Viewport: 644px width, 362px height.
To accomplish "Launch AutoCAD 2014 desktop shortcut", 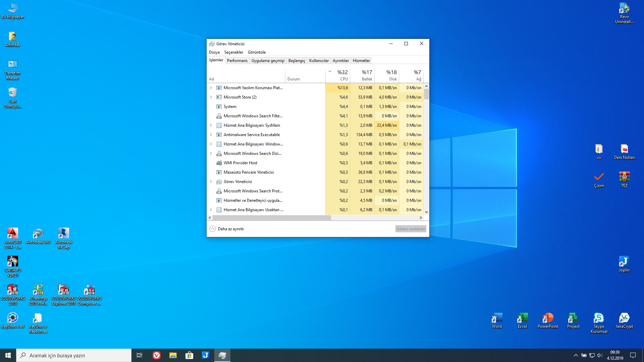I will click(13, 238).
